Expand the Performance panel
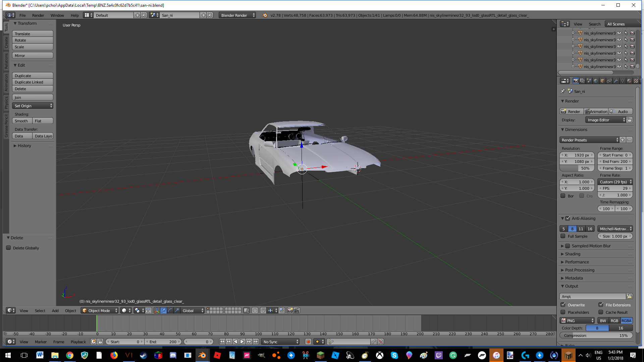644x362 pixels. click(577, 262)
